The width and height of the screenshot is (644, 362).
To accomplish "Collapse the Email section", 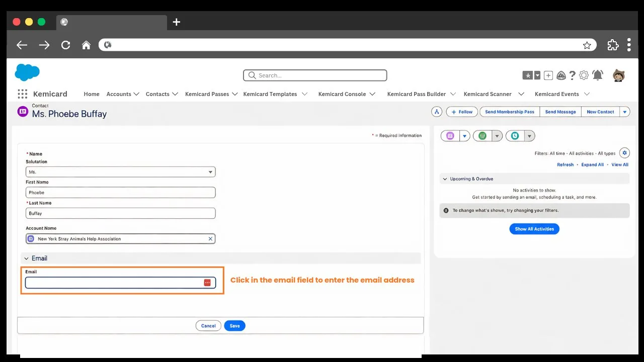I will click(x=27, y=258).
